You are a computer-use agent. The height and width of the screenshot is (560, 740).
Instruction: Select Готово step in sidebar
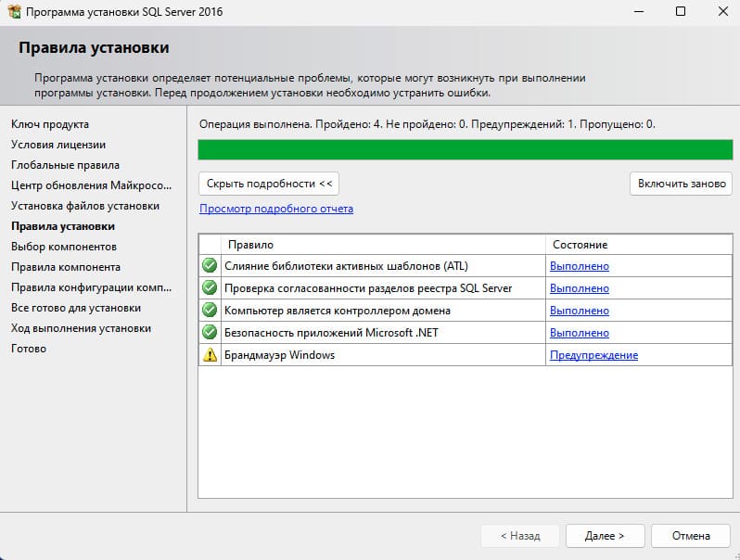pos(29,349)
